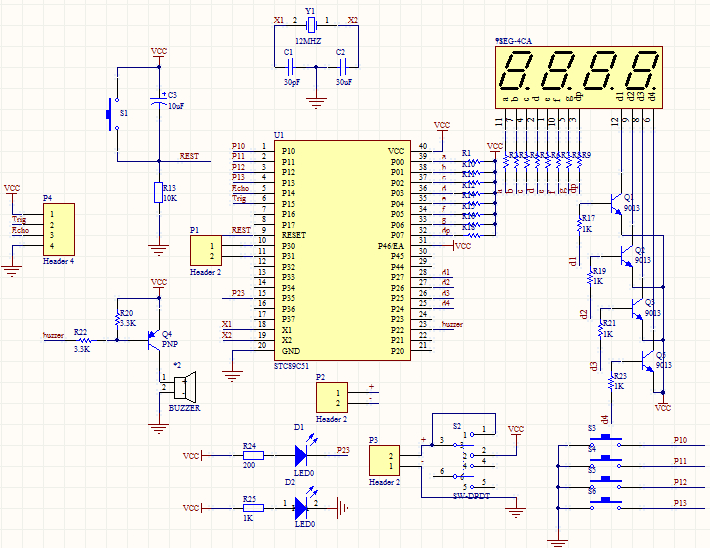The image size is (710, 548).
Task: Click the "12MHZ" crystal value text
Action: tap(308, 41)
